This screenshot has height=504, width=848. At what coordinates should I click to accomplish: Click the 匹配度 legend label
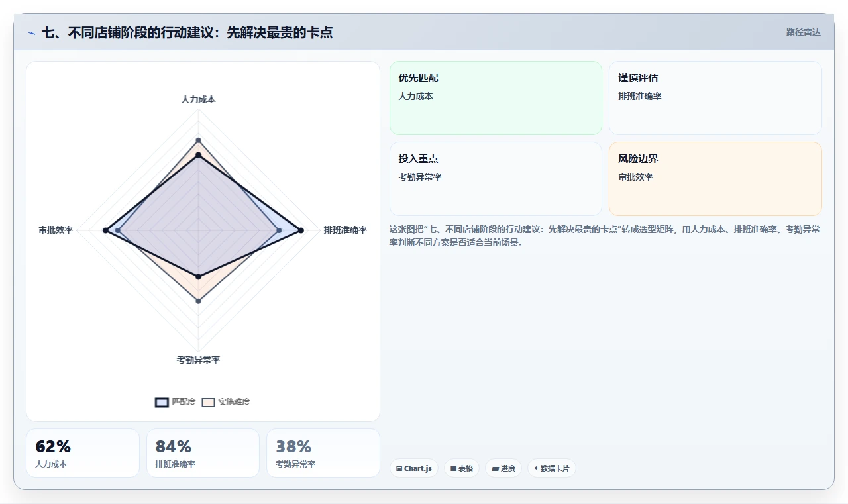tap(184, 402)
